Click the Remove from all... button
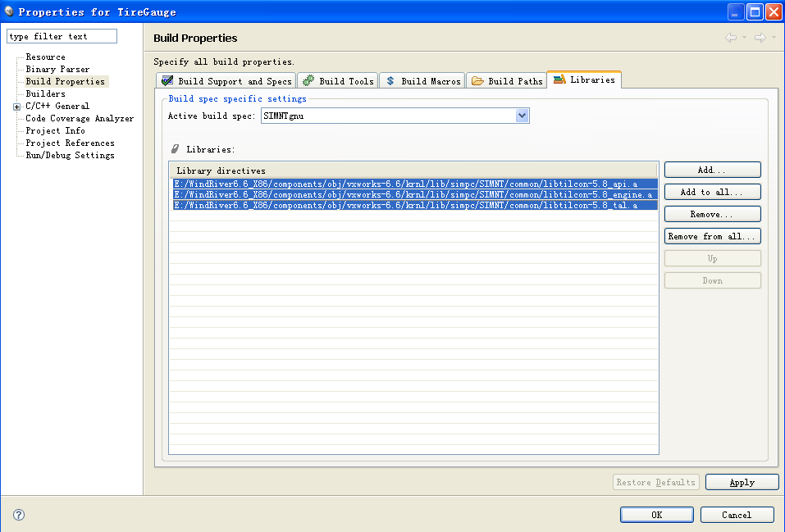The image size is (785, 532). (713, 236)
